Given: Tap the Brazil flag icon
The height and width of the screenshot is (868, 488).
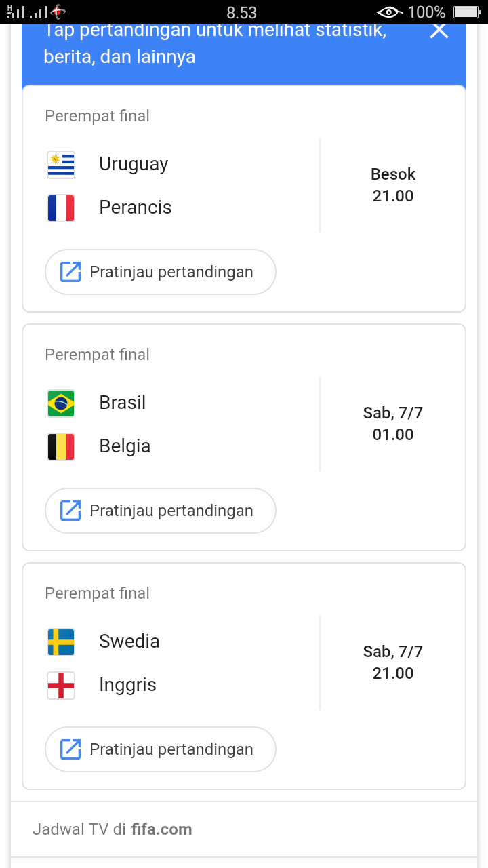Looking at the screenshot, I should point(61,403).
